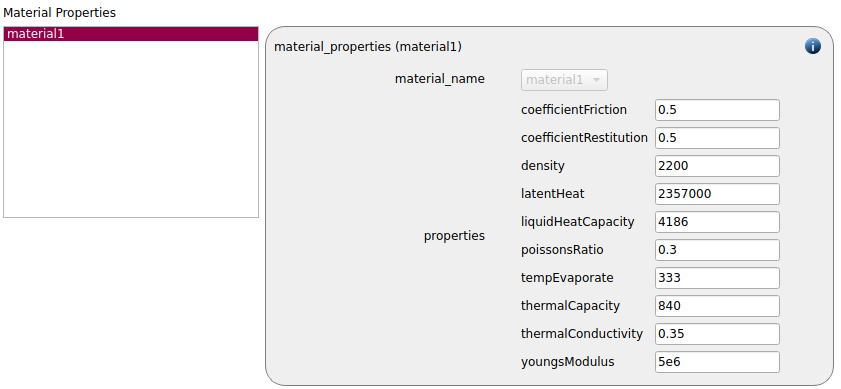841x389 pixels.
Task: Edit the thermalCapacity value field
Action: pos(717,306)
